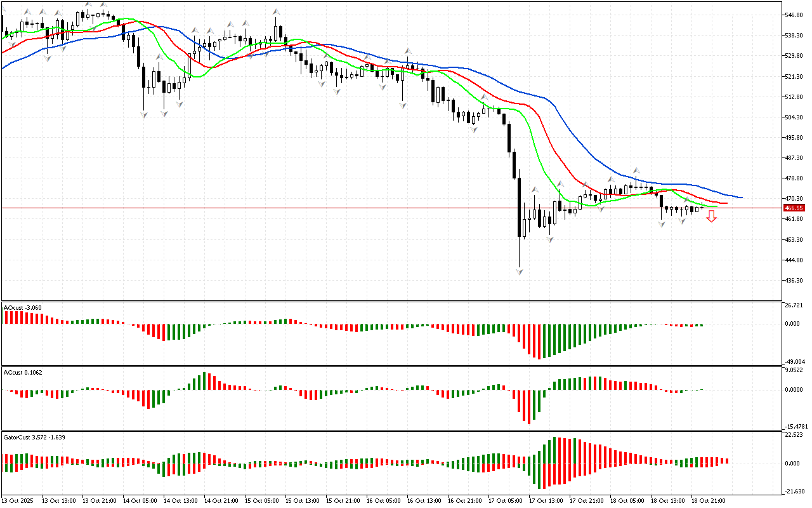Select the red 466.55 current price tag
Image resolution: width=812 pixels, height=508 pixels.
(x=794, y=208)
